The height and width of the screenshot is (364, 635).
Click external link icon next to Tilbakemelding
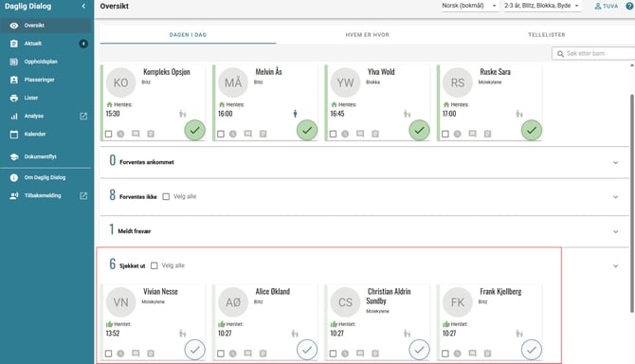[83, 196]
